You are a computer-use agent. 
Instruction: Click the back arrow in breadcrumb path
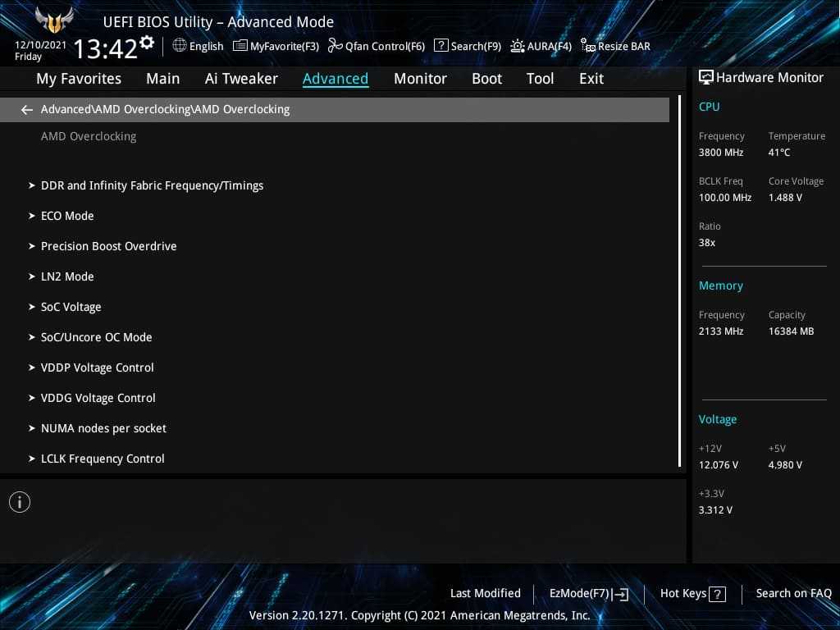(27, 110)
